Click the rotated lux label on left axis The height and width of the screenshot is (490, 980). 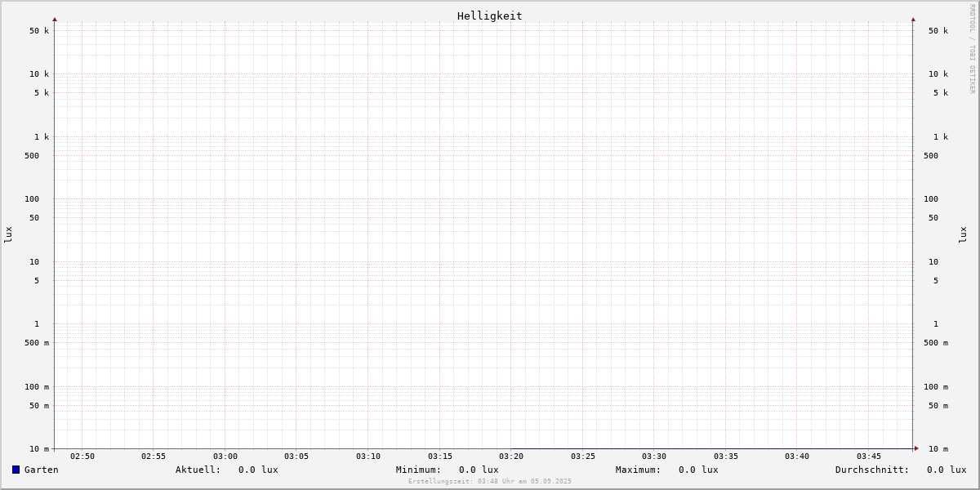click(x=8, y=234)
